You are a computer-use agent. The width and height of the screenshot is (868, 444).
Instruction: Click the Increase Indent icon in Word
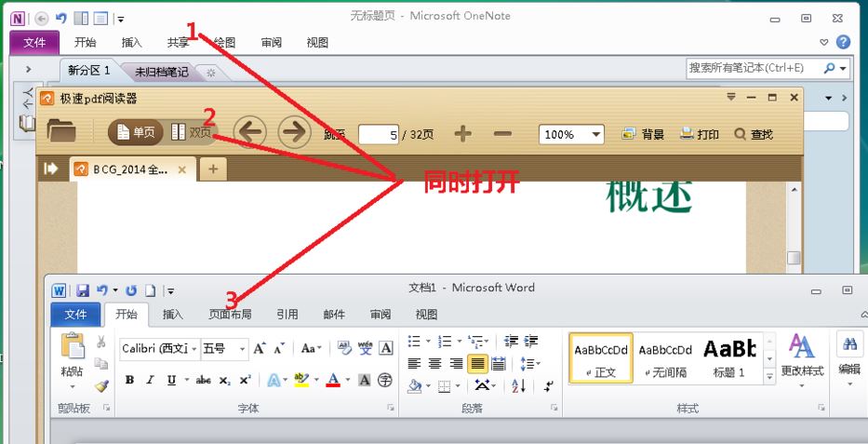click(x=531, y=341)
